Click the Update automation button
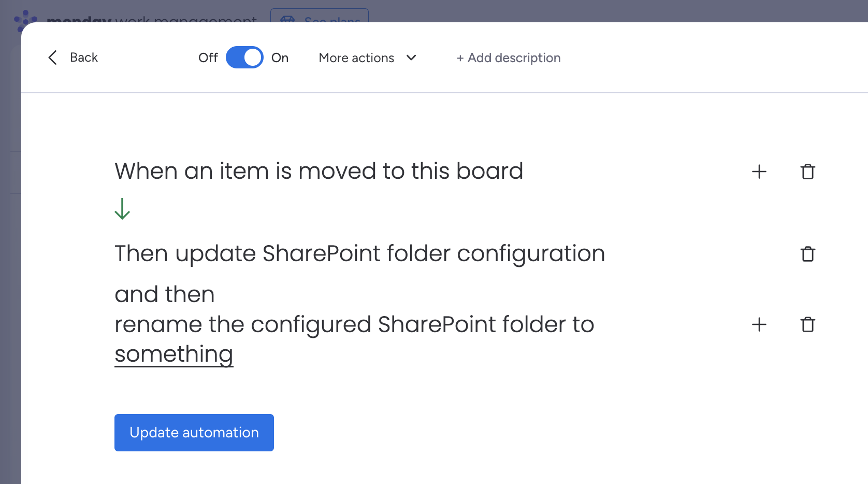This screenshot has height=484, width=868. click(x=194, y=432)
